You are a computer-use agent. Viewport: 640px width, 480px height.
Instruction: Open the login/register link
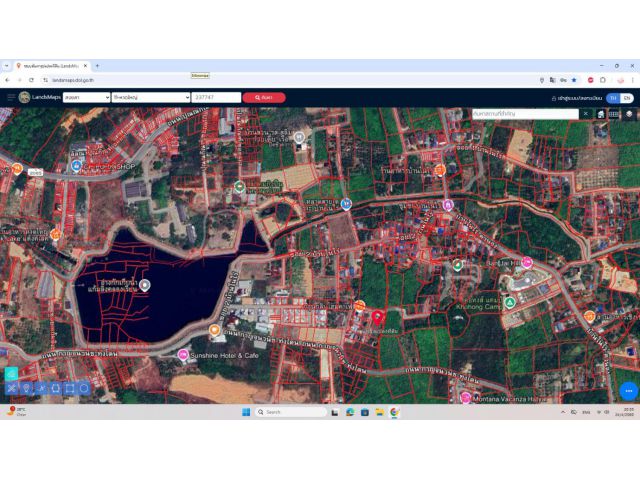[x=576, y=98]
